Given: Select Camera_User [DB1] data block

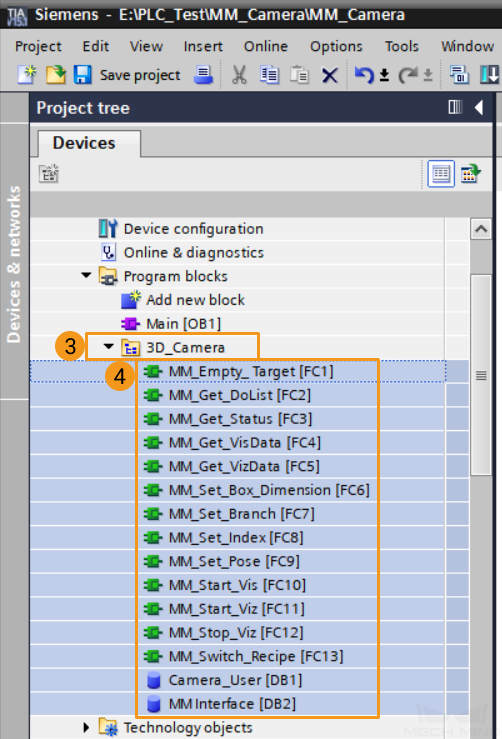Looking at the screenshot, I should coord(235,680).
